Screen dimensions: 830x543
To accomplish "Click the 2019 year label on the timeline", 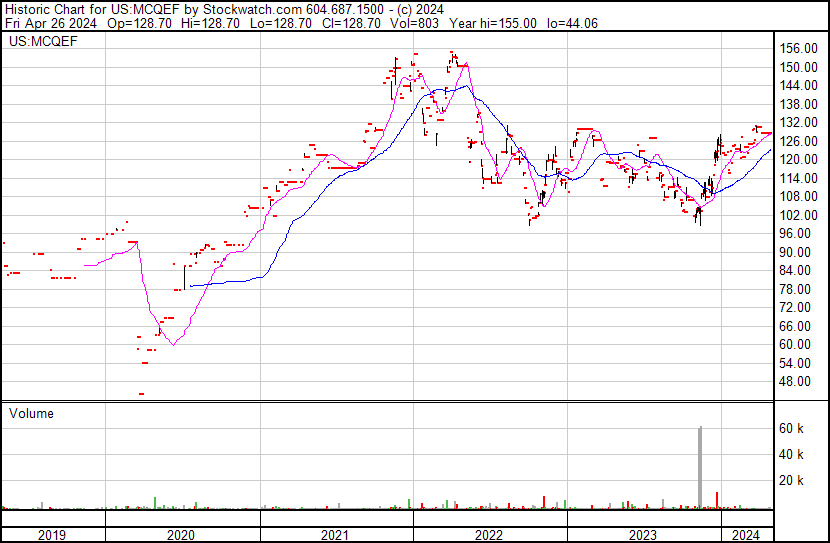I will point(51,535).
